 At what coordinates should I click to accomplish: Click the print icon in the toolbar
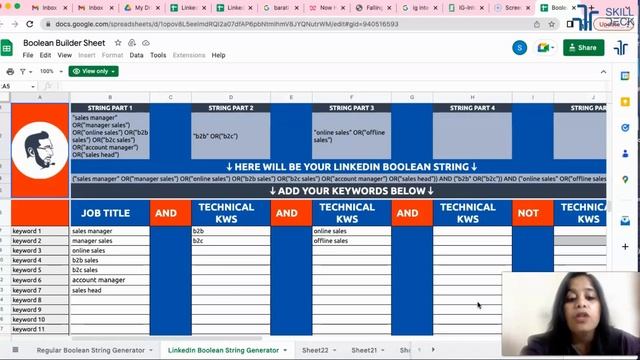click(10, 71)
